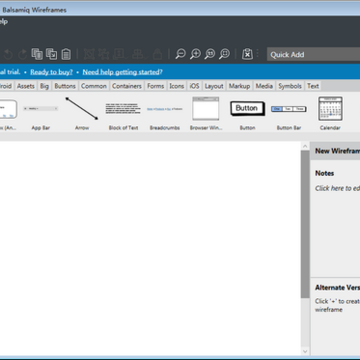Click the Zoom In magnifier icon

(x=195, y=54)
